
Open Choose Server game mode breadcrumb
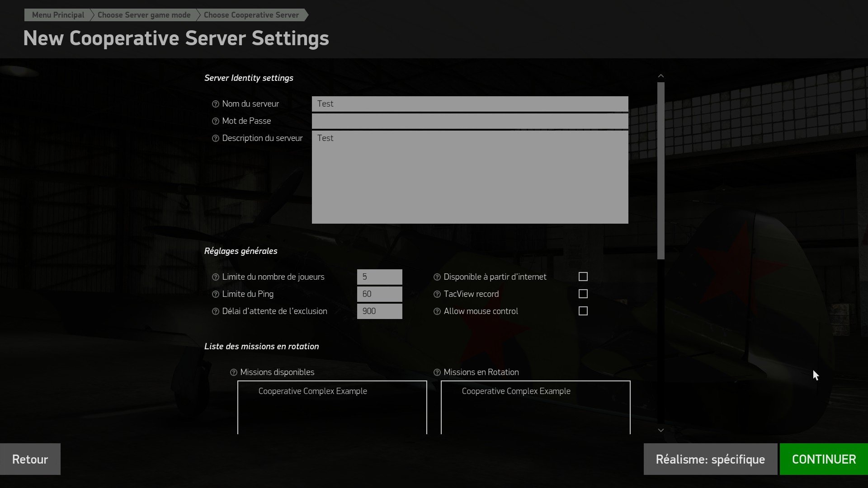click(144, 15)
